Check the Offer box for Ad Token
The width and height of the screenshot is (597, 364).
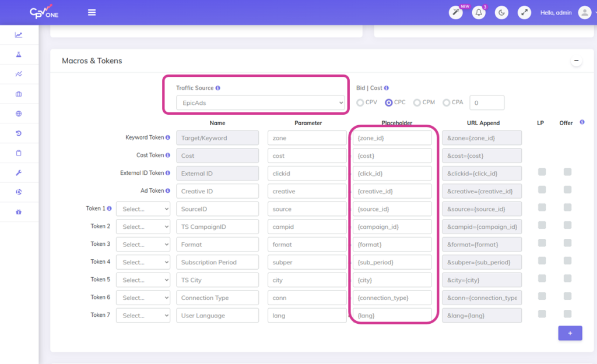(567, 190)
